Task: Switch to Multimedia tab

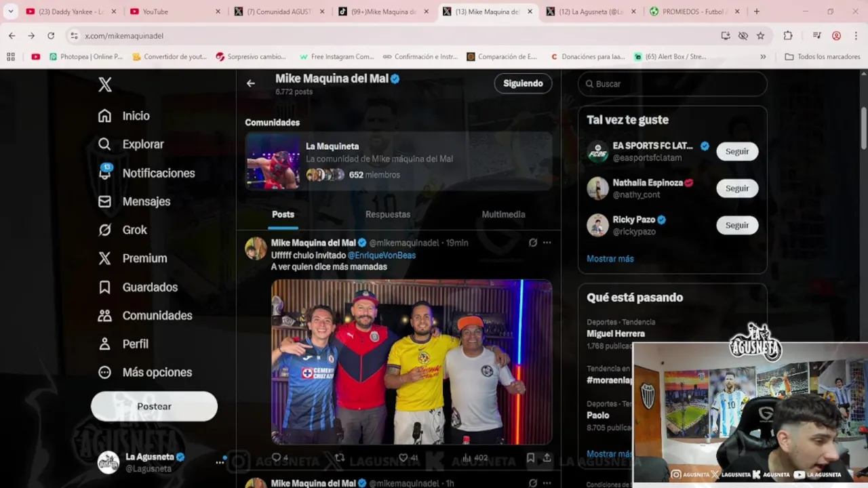Action: (503, 214)
